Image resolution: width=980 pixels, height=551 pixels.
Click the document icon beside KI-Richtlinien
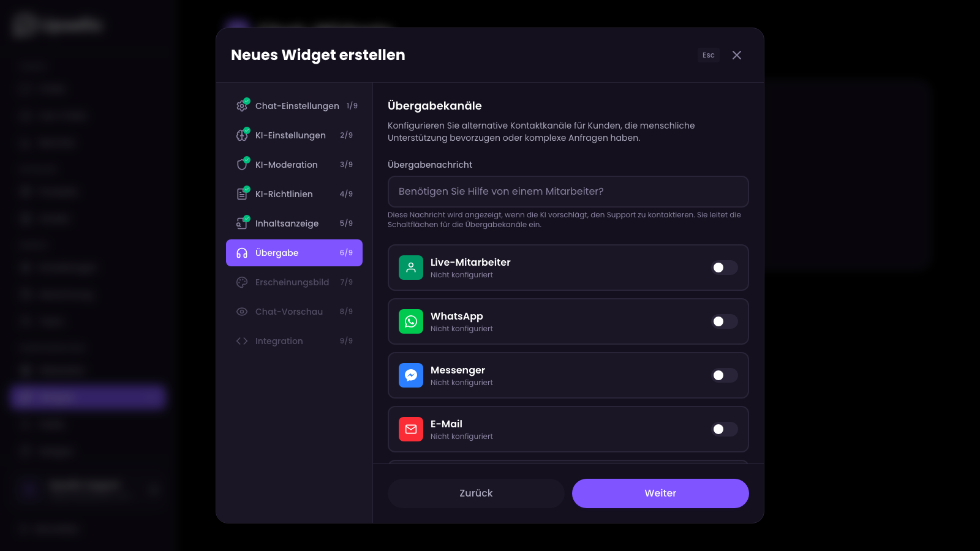click(243, 193)
